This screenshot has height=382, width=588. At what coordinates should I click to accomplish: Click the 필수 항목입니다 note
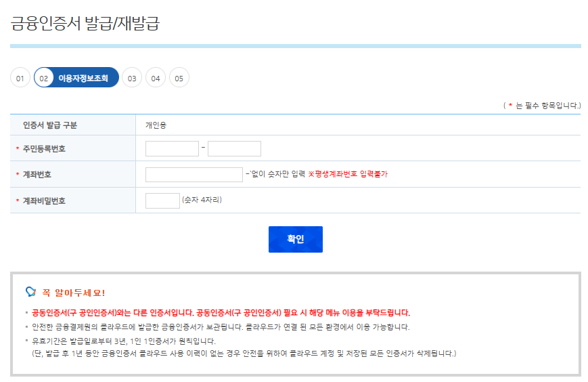point(542,106)
